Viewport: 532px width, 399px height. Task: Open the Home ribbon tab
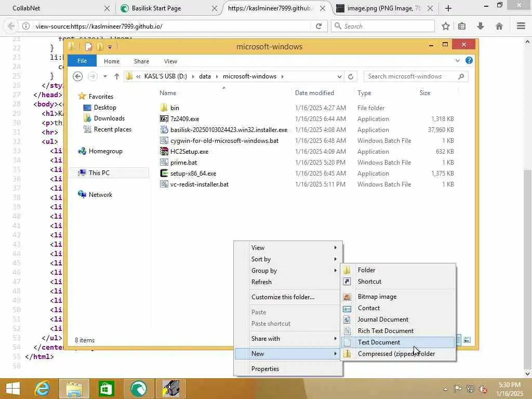click(x=112, y=61)
